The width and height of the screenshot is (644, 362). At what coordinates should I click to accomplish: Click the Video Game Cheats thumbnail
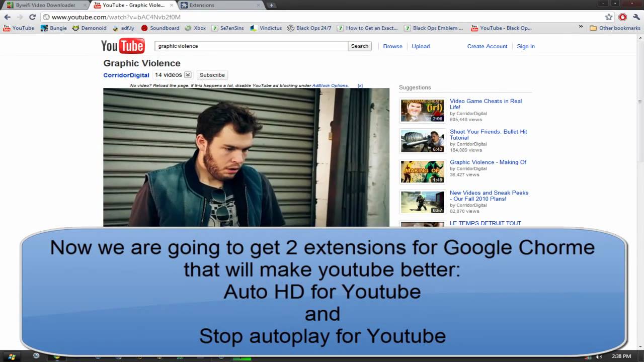(423, 110)
